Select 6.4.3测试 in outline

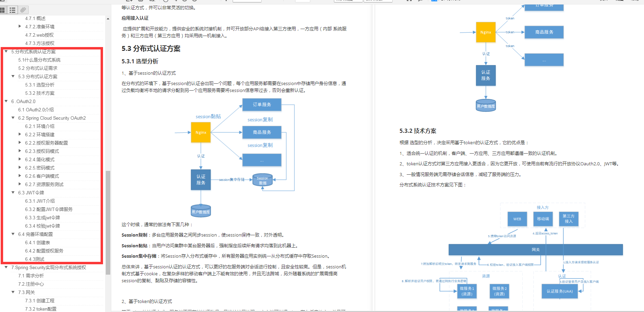35,259
